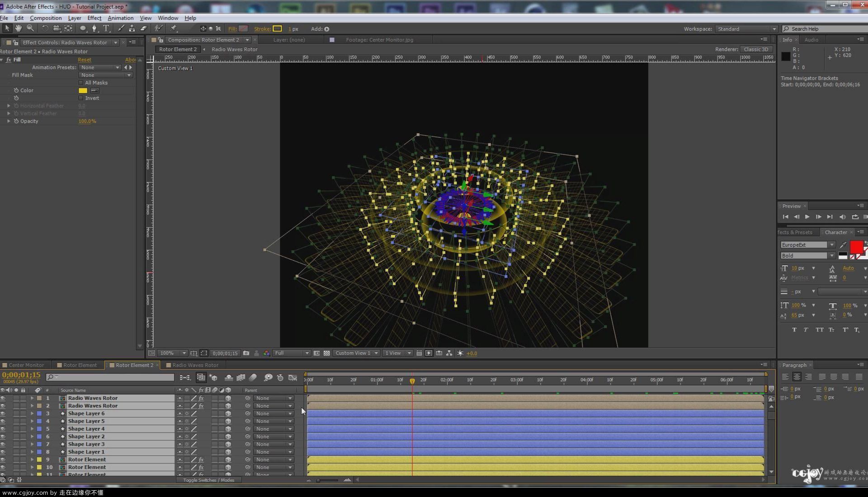Screen dimensions: 868x497
Task: Select the Puppet Pin tool
Action: [x=174, y=28]
